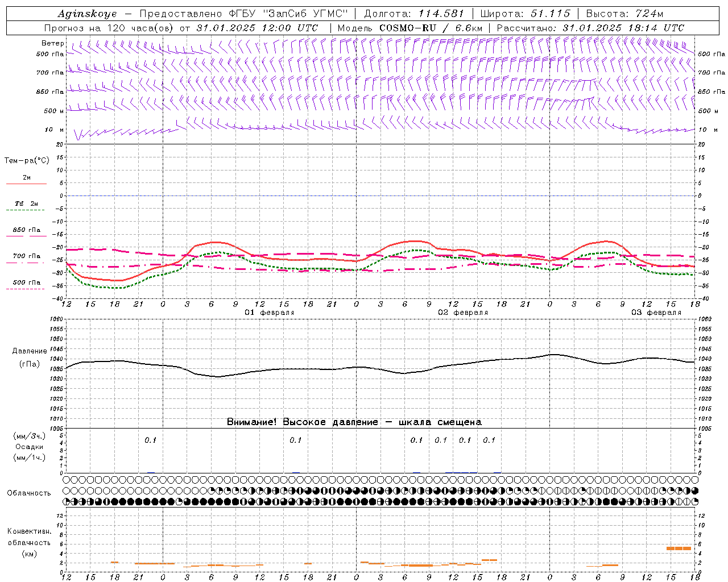Select the '2м' temperature legend entry

27,177
